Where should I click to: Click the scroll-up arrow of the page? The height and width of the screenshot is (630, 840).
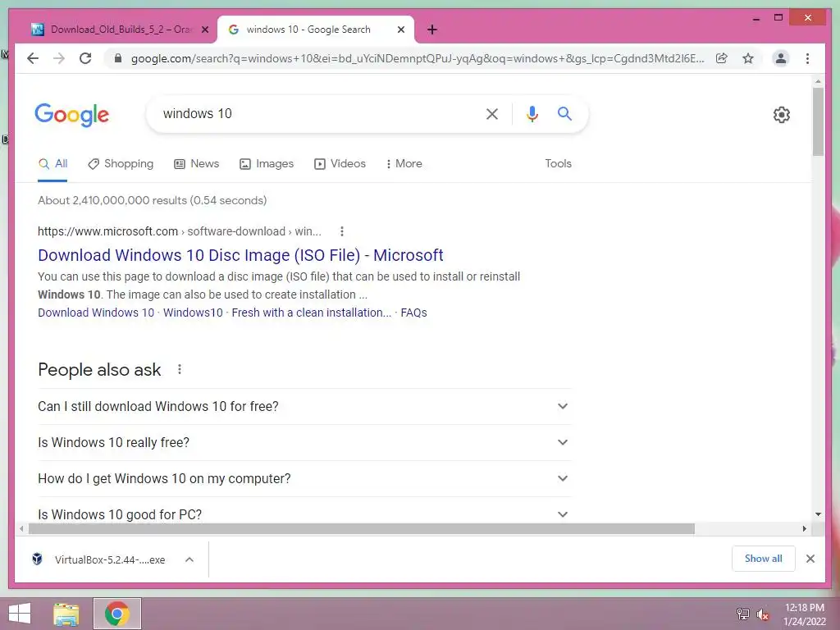[818, 81]
